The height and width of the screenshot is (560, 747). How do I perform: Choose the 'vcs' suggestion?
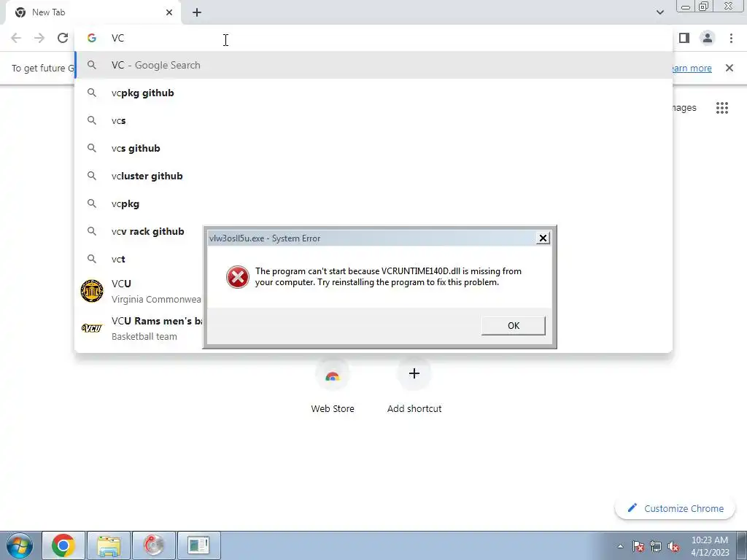373,120
